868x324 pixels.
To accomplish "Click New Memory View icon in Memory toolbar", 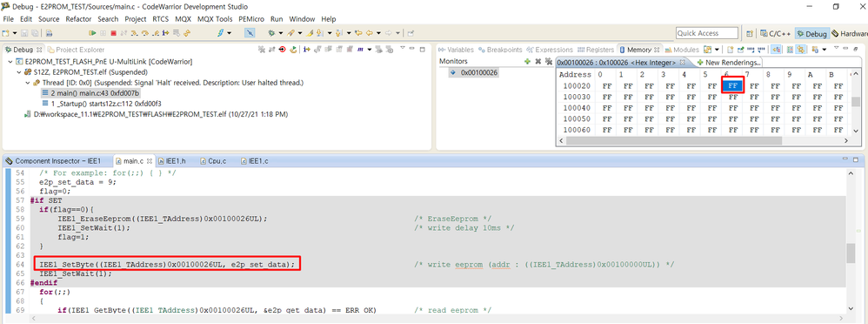I will point(731,50).
